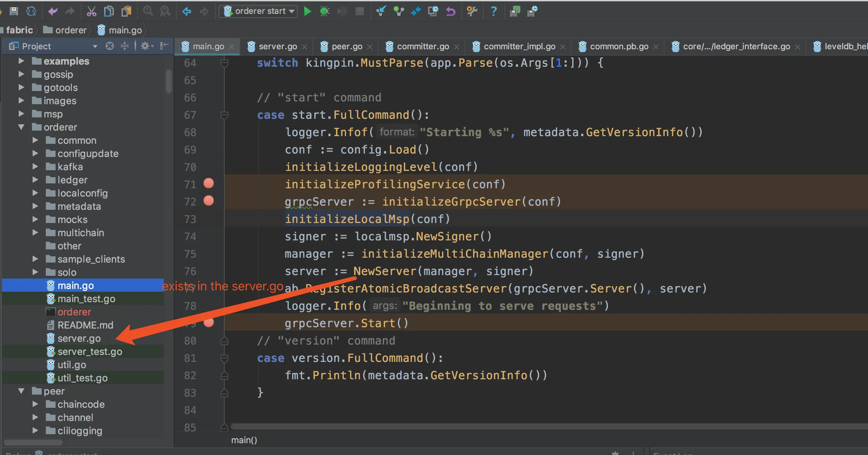Click the Synchronize files icon
Screen dimensions: 868x455
[x=31, y=11]
